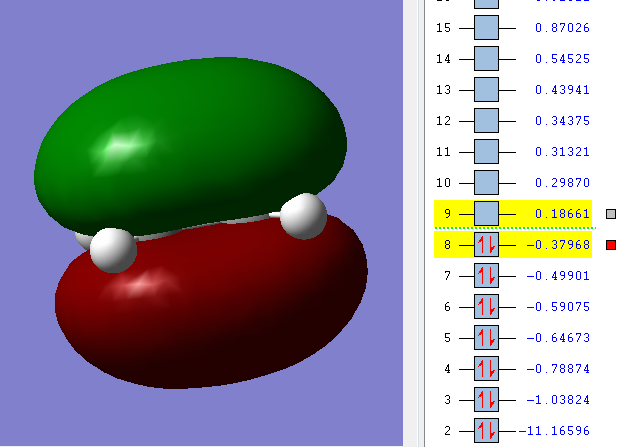625x447 pixels.
Task: Click the green positive orbital lobe
Action: click(191, 144)
